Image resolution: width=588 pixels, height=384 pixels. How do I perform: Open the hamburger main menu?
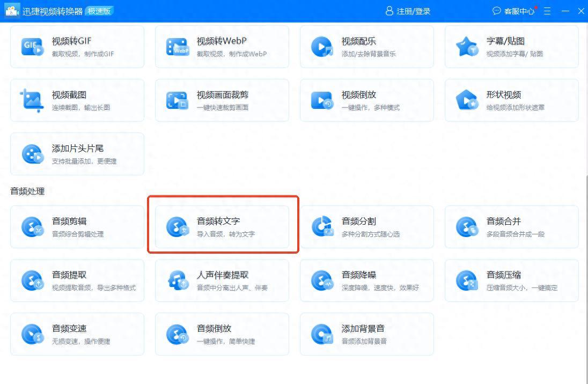[x=547, y=11]
